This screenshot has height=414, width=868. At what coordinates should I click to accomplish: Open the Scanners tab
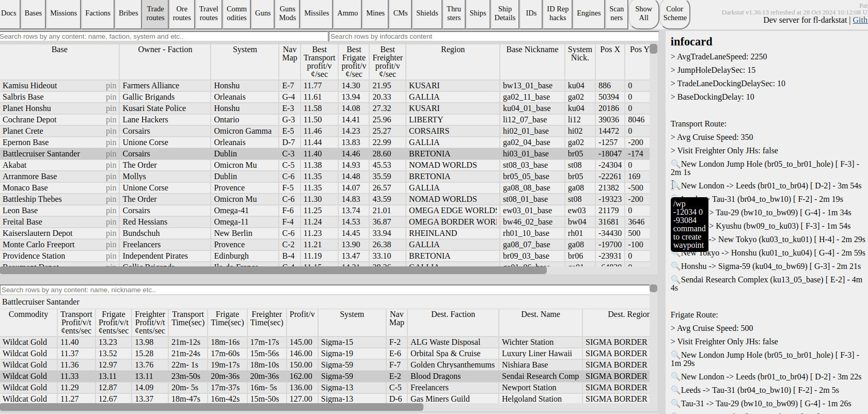[617, 13]
